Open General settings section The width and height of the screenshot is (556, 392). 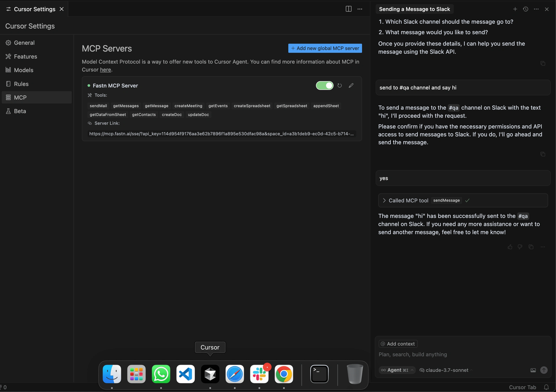36,43
